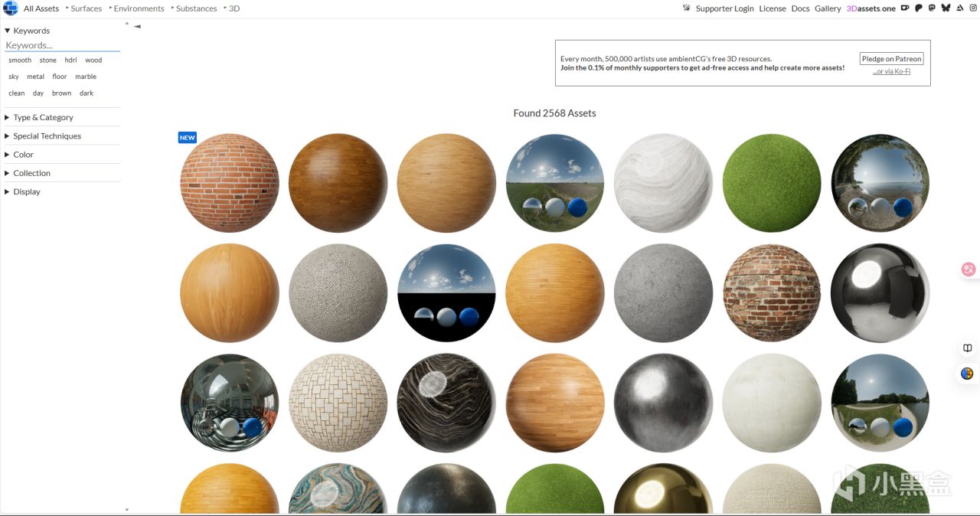Collapse the sidebar with the left arrow

[x=137, y=27]
